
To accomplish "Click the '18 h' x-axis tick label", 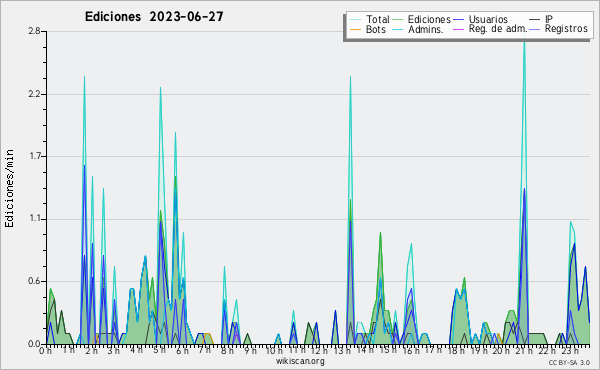I will [x=456, y=350].
